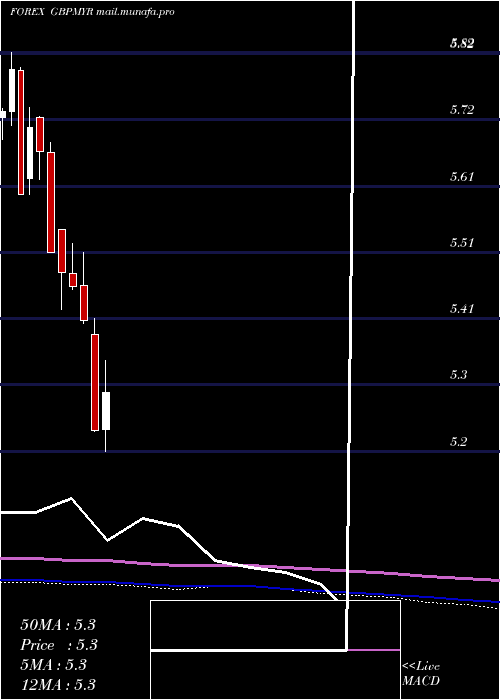This screenshot has width=500, height=700.
Task: Click the '<<Live MACD' label
Action: [421, 673]
